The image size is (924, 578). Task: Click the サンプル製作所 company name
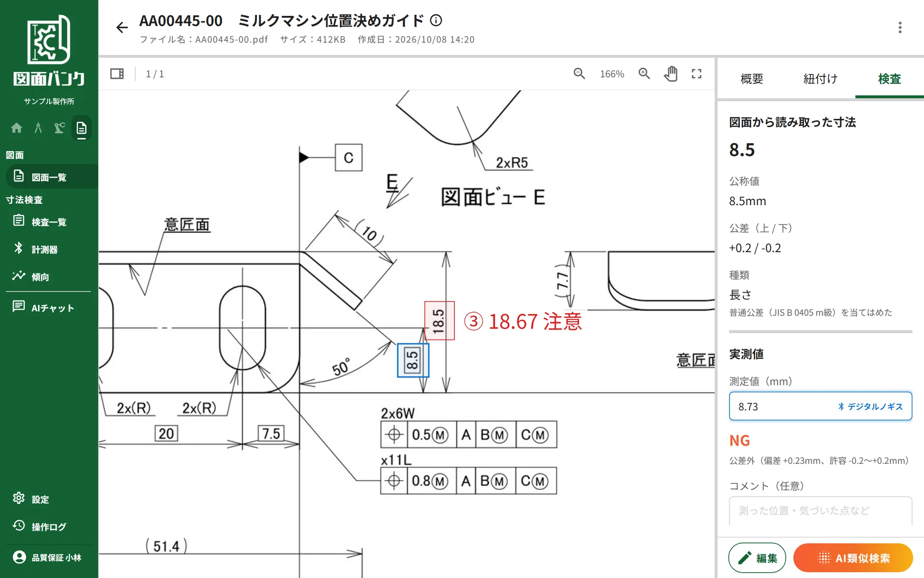tap(49, 101)
